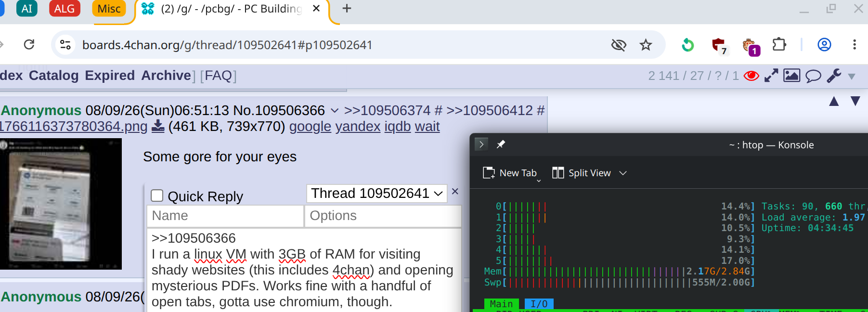
Task: Open the wrench settings icon in 4chan header
Action: pos(834,76)
